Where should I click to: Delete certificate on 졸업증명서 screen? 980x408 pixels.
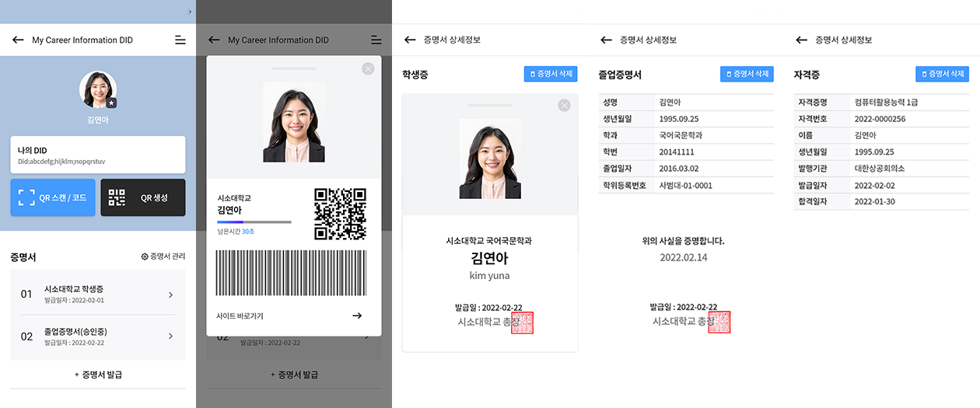[747, 74]
